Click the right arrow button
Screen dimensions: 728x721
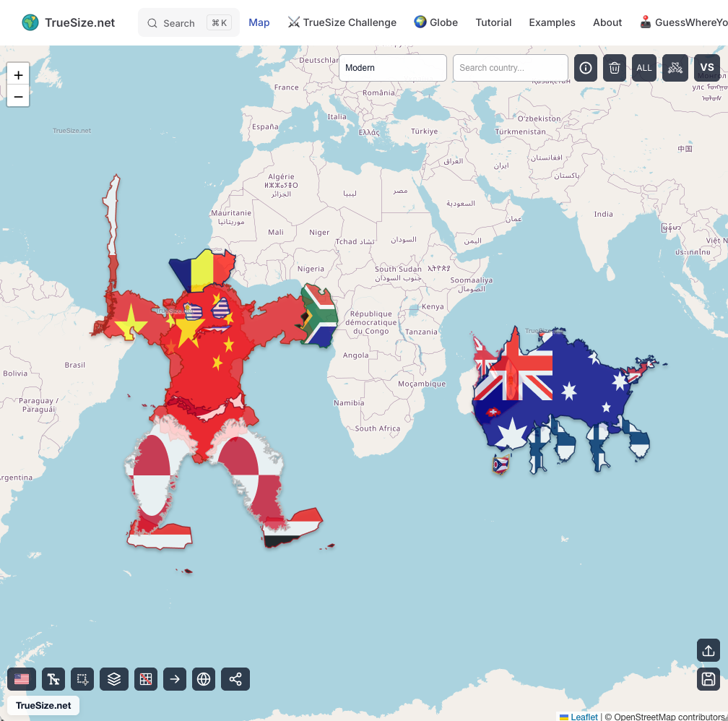[x=175, y=679]
